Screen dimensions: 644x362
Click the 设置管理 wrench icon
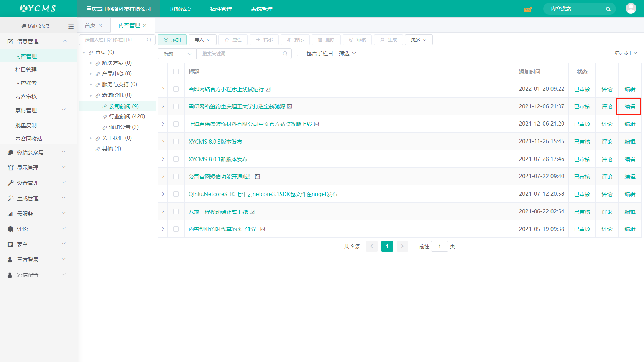click(11, 183)
